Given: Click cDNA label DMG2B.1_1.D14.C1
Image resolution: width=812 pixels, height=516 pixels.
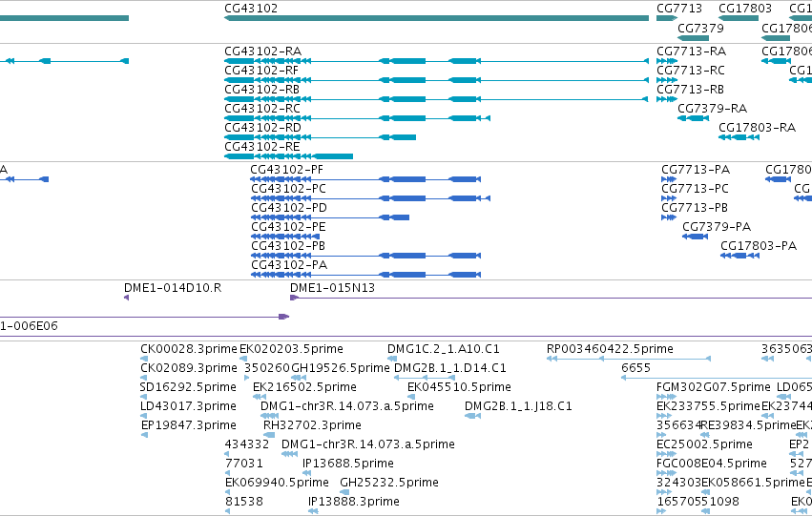Looking at the screenshot, I should click(x=450, y=368).
